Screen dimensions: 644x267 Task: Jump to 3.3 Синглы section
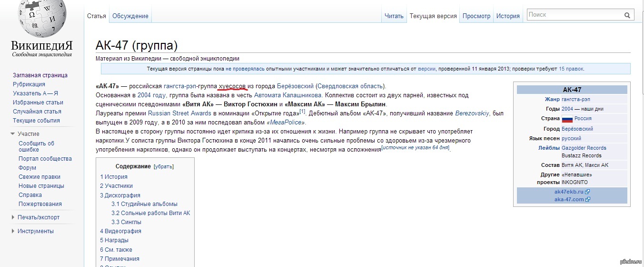point(126,222)
